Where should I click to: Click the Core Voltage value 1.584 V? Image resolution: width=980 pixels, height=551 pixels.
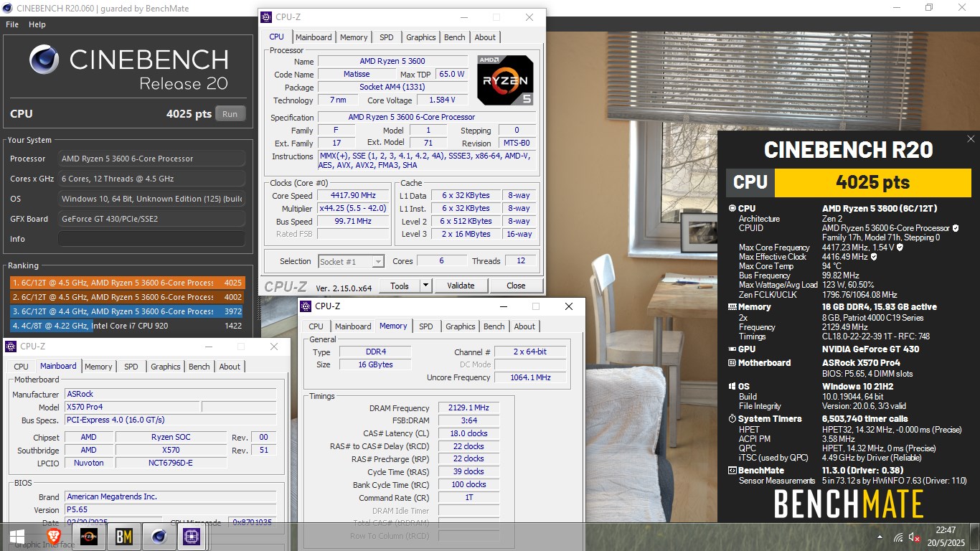tap(440, 100)
